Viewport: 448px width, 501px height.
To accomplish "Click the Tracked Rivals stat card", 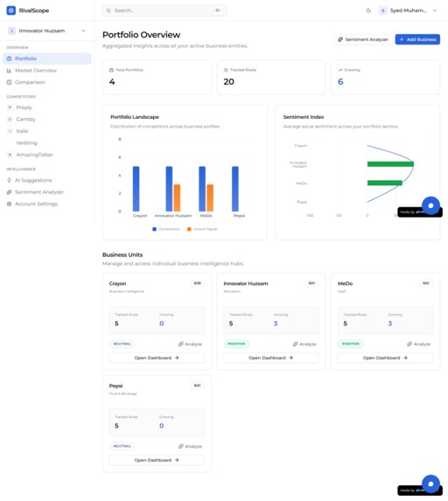I will point(271,77).
